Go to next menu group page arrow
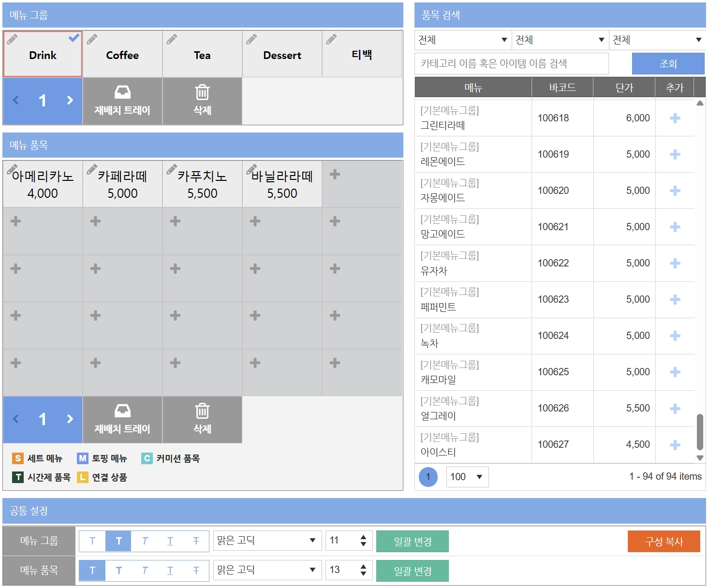This screenshot has height=588, width=709. tap(70, 100)
